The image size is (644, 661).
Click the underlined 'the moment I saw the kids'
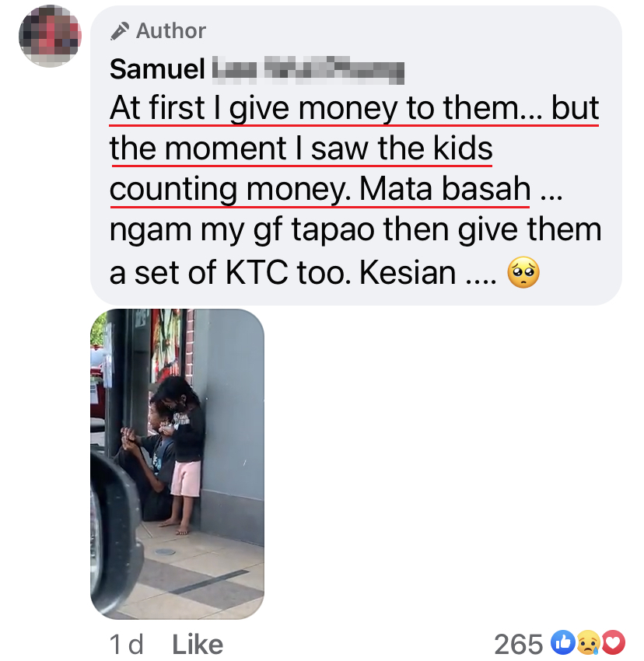302,149
